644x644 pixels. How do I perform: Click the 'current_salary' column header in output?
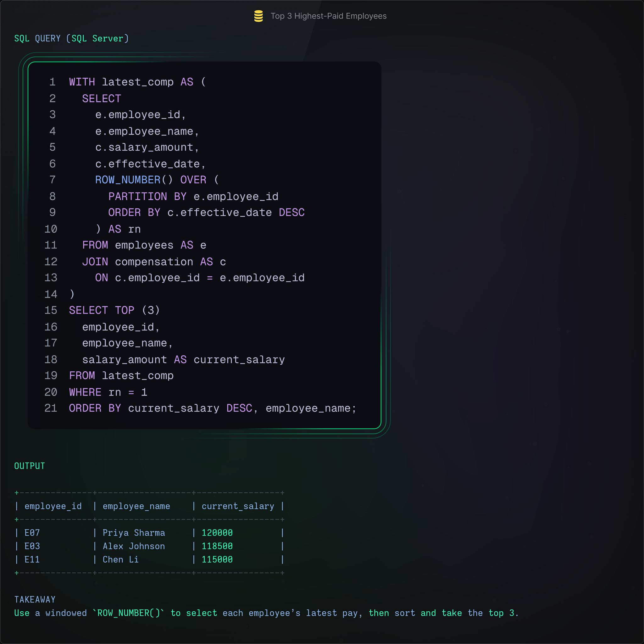[238, 506]
